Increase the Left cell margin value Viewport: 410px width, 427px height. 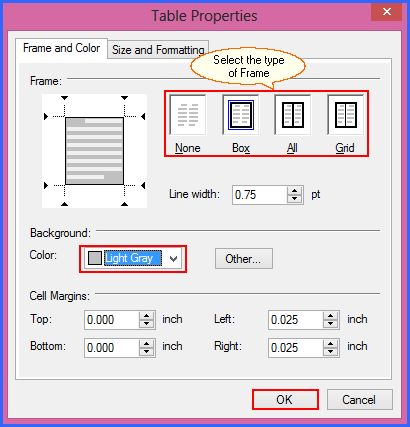(331, 316)
